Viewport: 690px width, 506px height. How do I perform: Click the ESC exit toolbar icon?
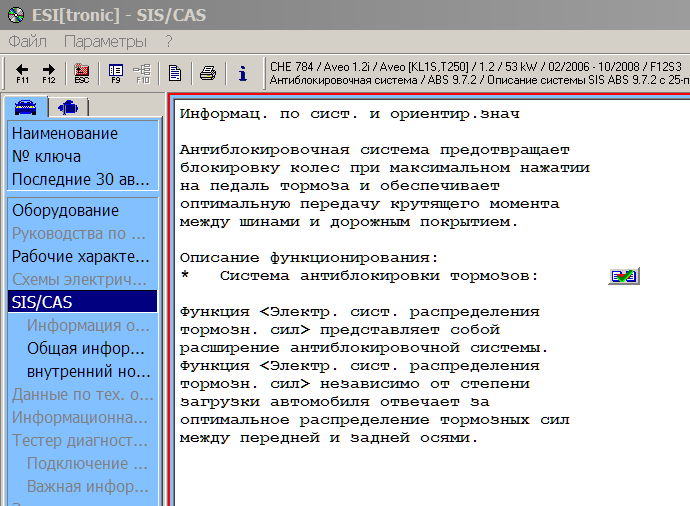(x=82, y=73)
